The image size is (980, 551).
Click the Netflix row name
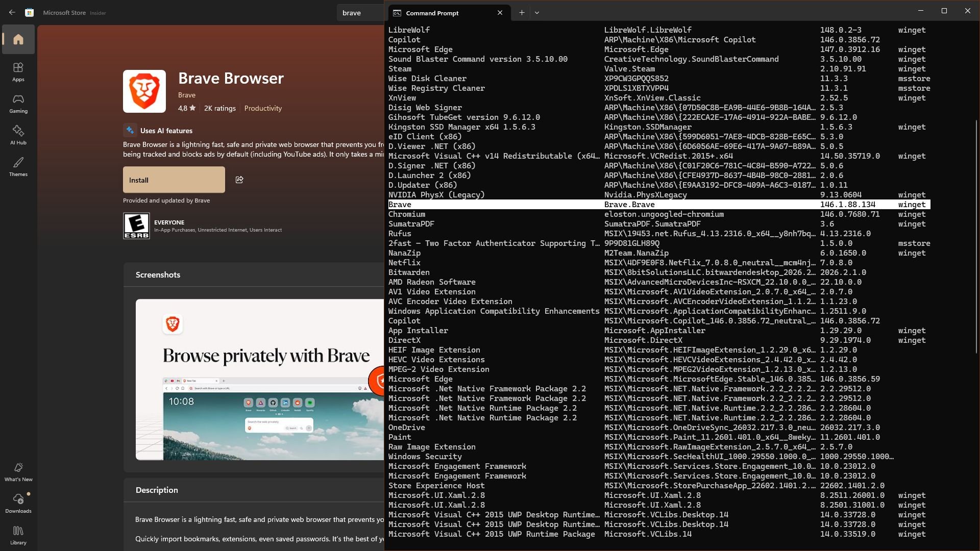[404, 263]
